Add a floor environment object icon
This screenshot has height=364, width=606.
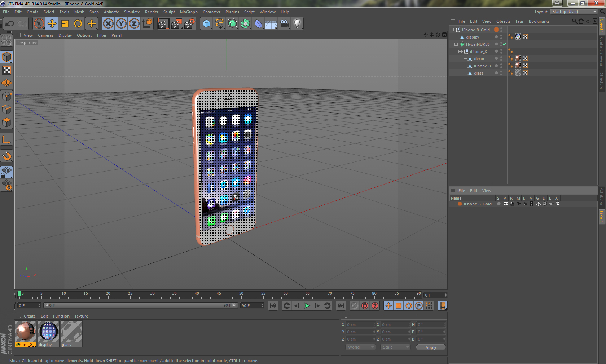271,24
